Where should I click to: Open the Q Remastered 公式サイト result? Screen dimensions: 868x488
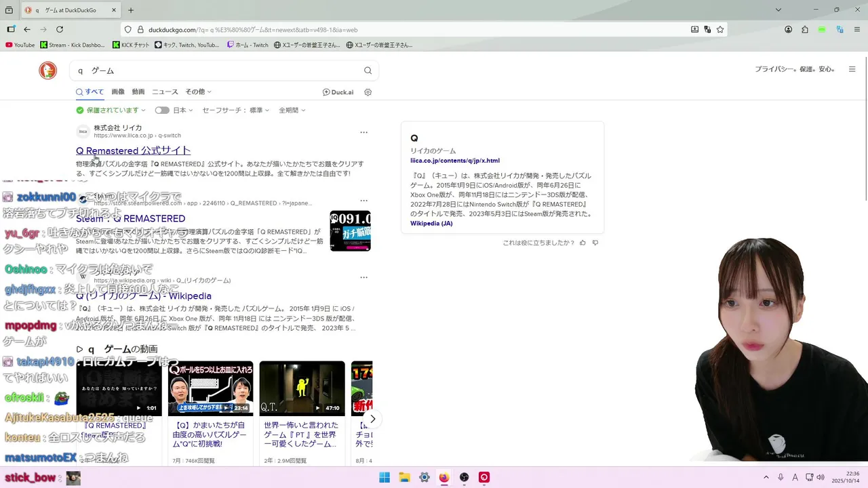tap(133, 150)
